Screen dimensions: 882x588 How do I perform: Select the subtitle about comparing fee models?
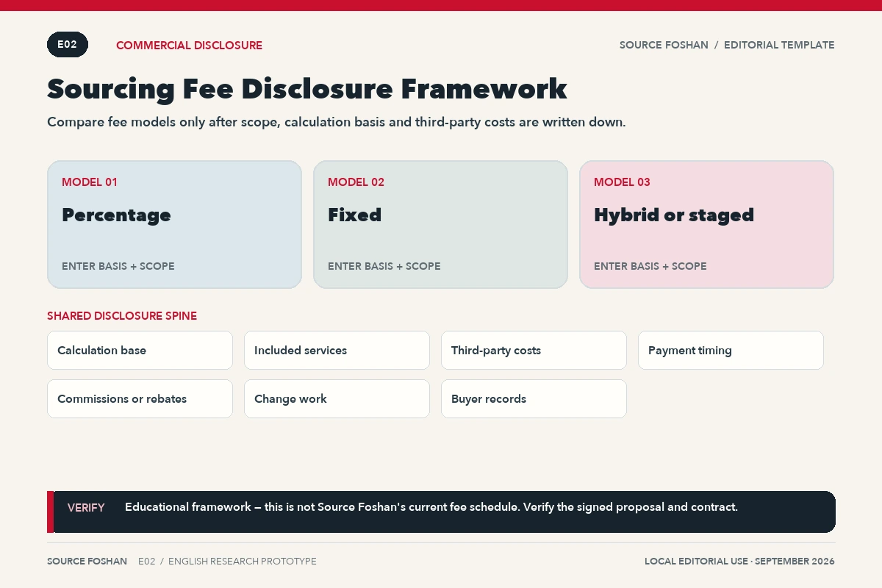pos(337,122)
